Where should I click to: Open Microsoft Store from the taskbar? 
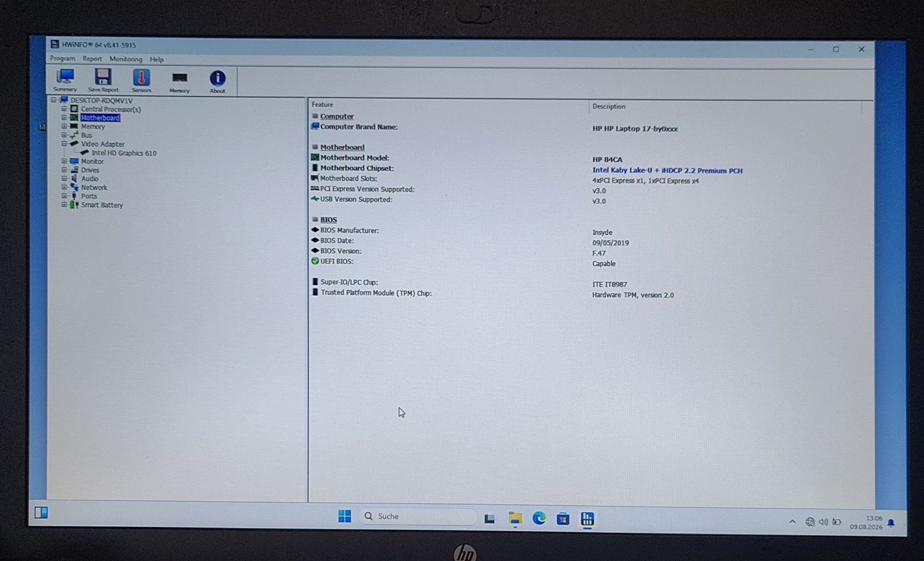(x=563, y=519)
